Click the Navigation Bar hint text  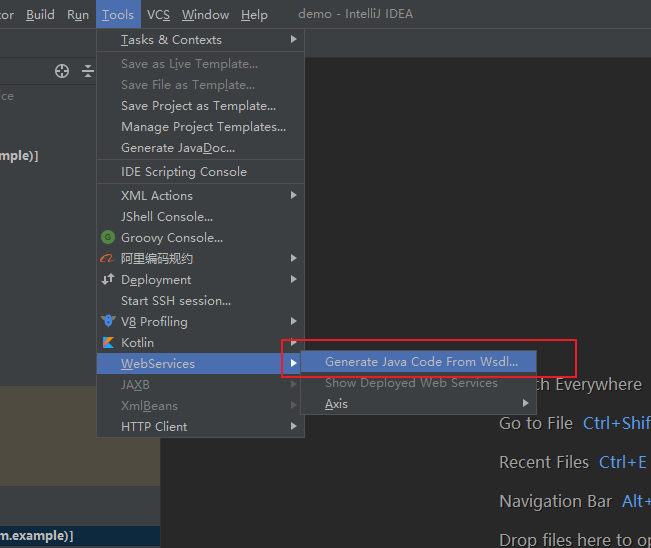coord(556,501)
